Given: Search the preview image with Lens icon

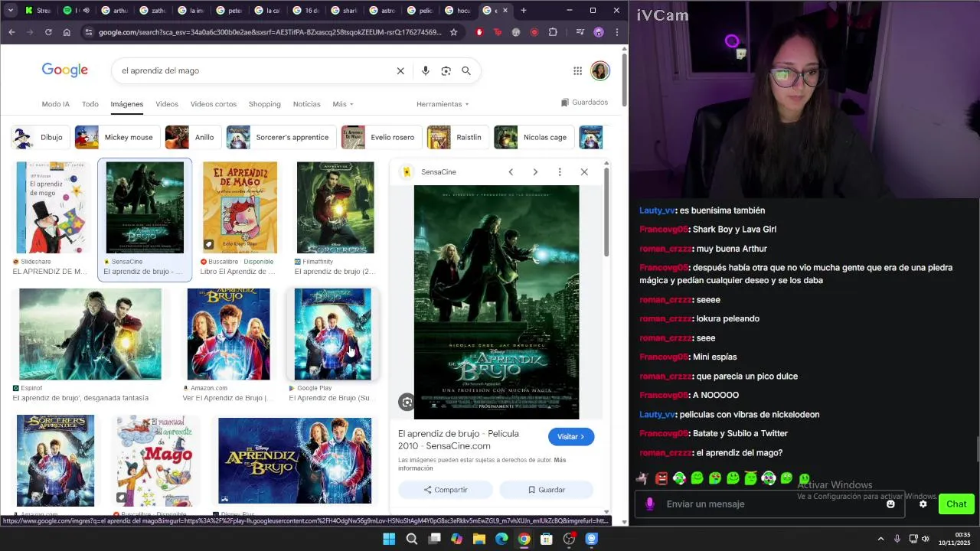Looking at the screenshot, I should (407, 402).
